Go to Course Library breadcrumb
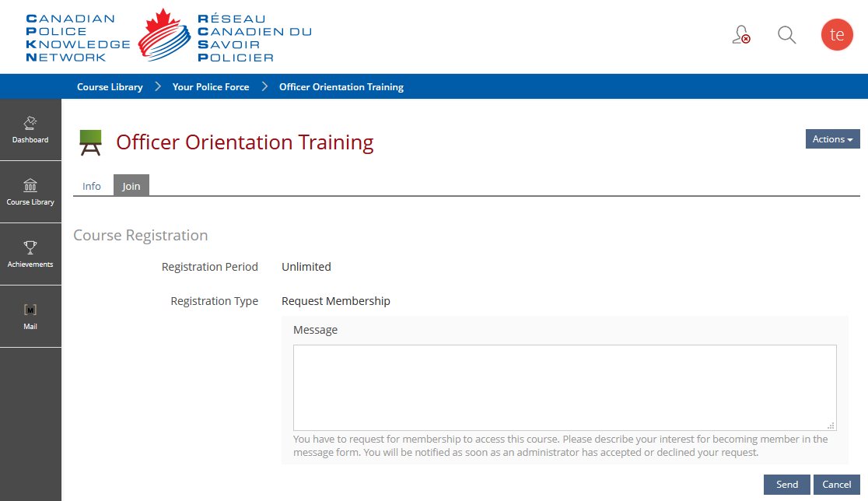 click(110, 87)
